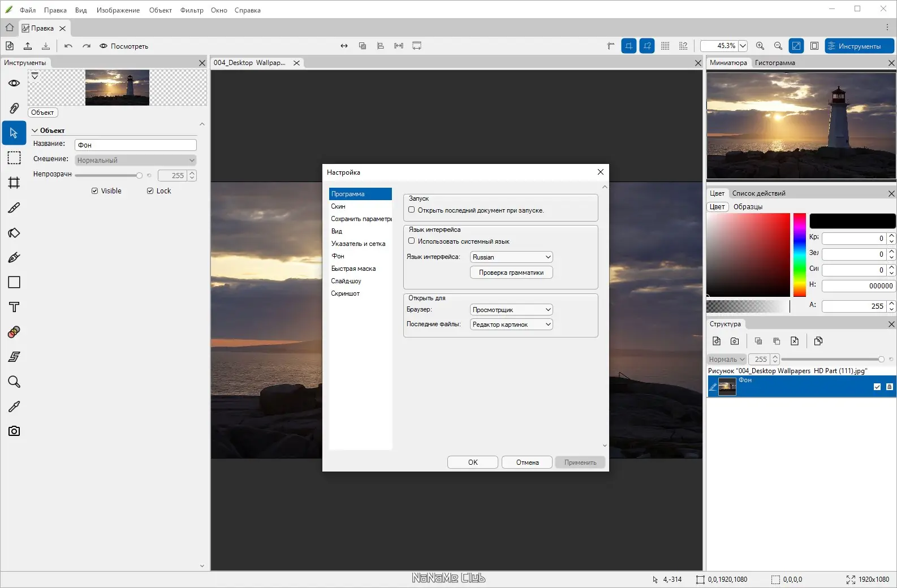Click the Zoom magnifier tool in sidebar
Viewport: 897px width, 588px height.
(14, 382)
